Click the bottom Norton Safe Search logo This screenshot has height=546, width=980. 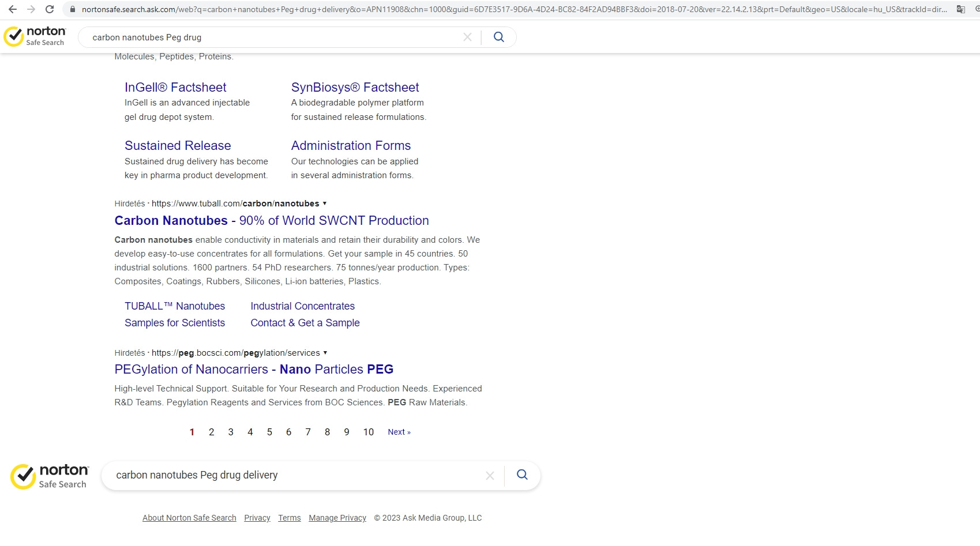(x=50, y=476)
